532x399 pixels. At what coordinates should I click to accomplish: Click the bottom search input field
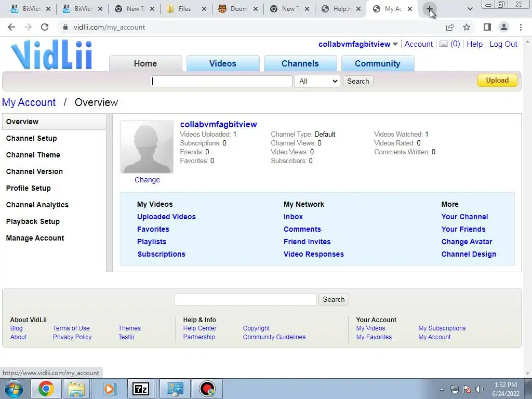pos(245,300)
